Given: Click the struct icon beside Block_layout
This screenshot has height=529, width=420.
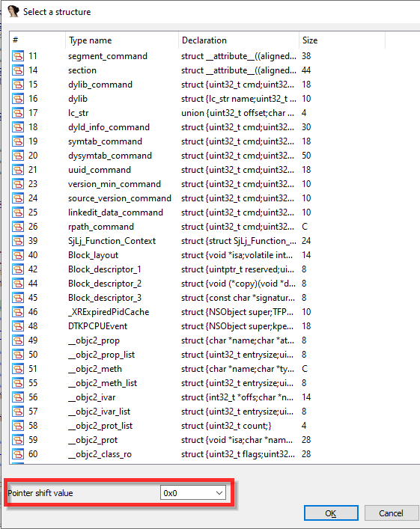Looking at the screenshot, I should (18, 255).
